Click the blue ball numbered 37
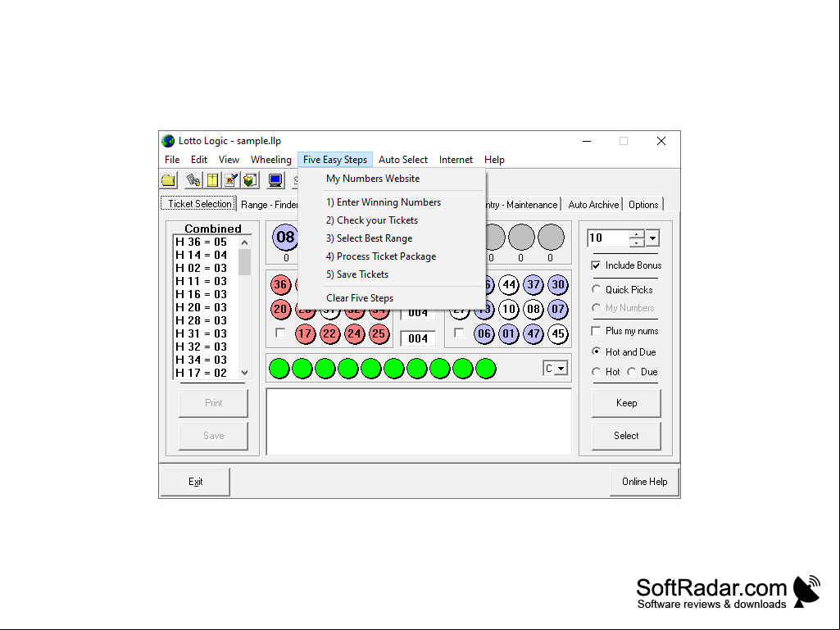The width and height of the screenshot is (840, 630). [x=534, y=284]
